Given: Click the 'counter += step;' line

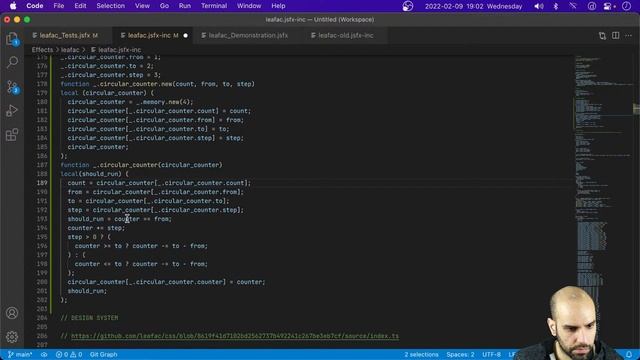Looking at the screenshot, I should (96, 228).
